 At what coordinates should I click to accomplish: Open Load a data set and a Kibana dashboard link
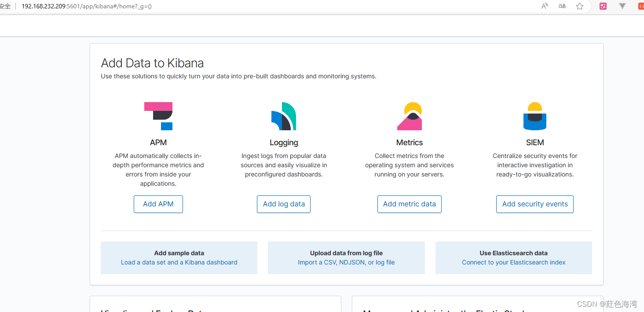tap(179, 262)
